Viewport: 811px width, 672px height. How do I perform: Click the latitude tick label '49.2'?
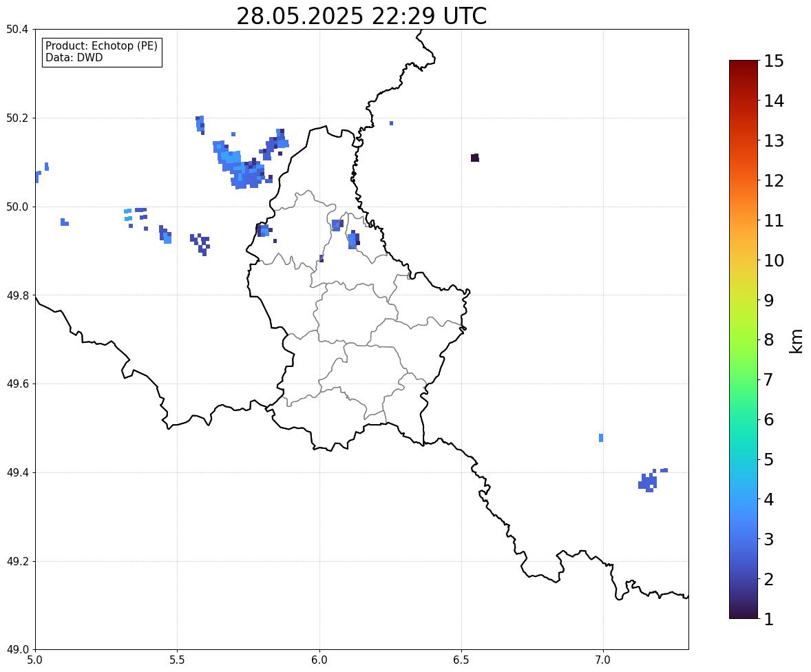(x=17, y=561)
